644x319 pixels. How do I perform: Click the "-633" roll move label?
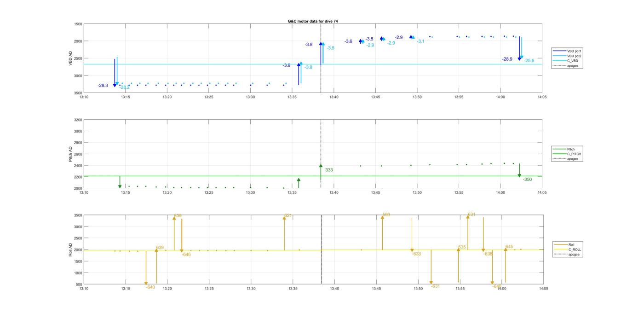click(416, 254)
